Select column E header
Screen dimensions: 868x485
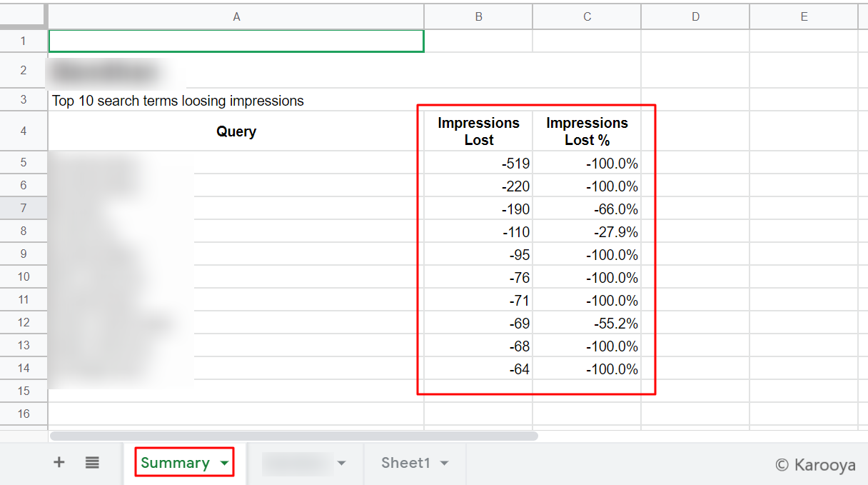point(803,16)
